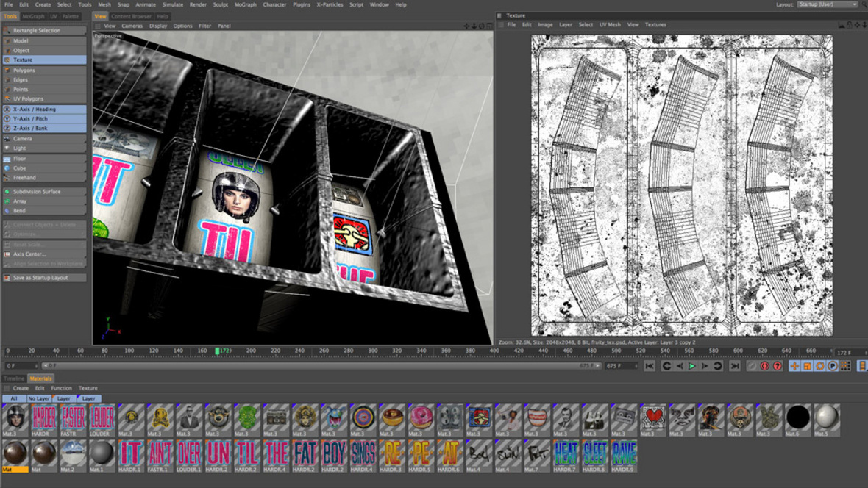Show materials with No Layer filter

click(x=38, y=398)
